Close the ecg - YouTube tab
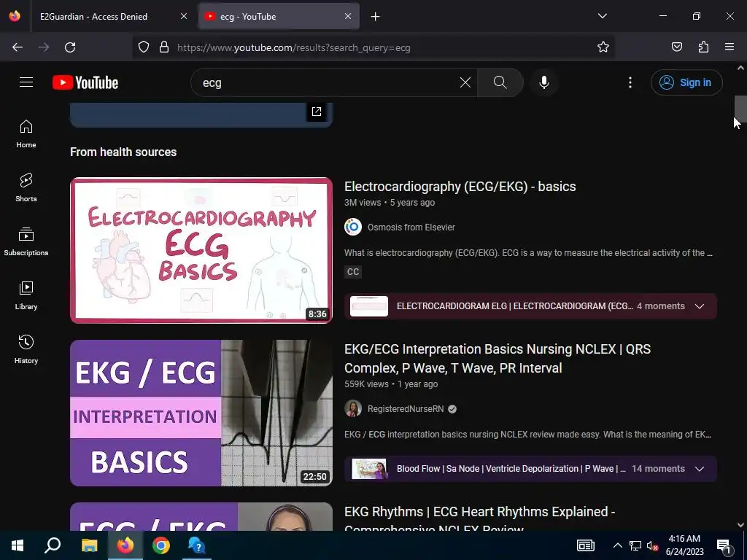Image resolution: width=747 pixels, height=560 pixels. tap(348, 16)
